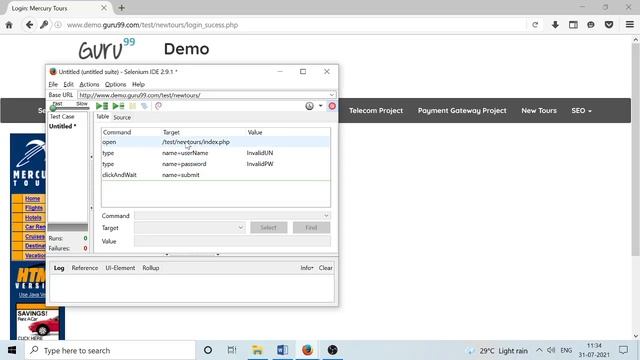This screenshot has height=360, width=640.
Task: Open the scheduler clock icon
Action: pyautogui.click(x=309, y=106)
